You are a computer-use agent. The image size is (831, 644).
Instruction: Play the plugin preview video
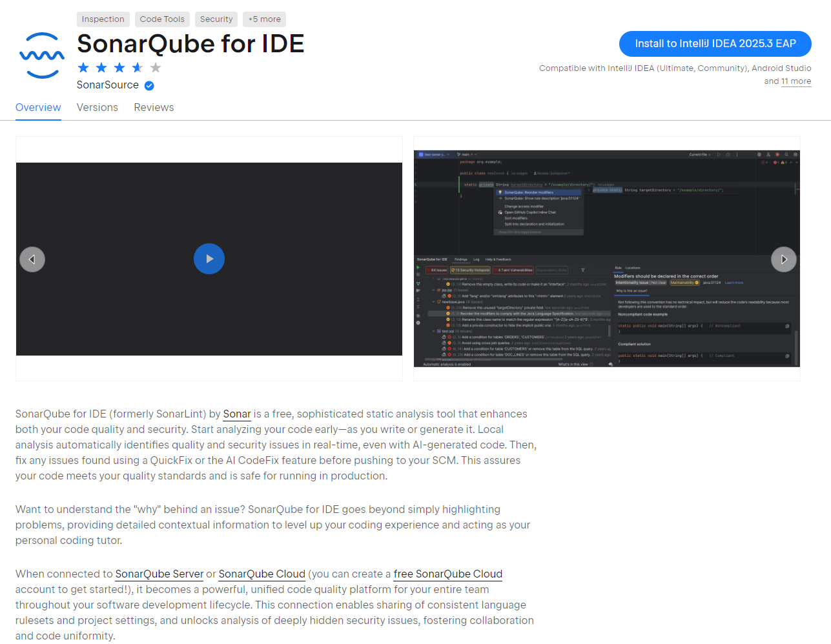(209, 259)
